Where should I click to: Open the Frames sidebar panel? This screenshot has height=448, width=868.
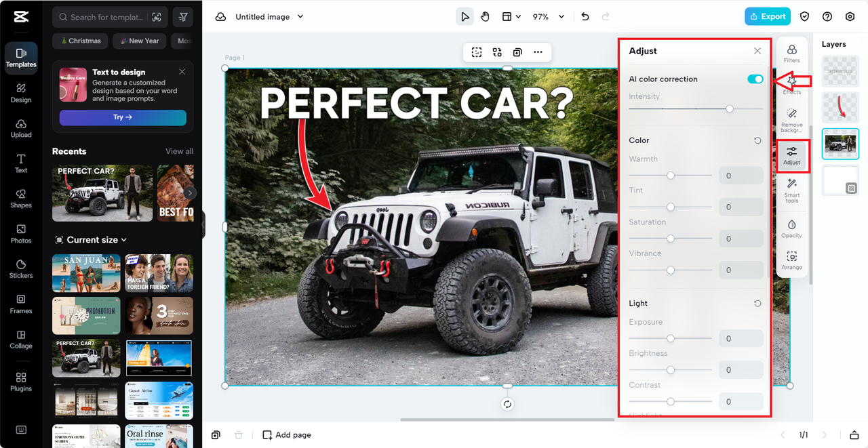tap(21, 304)
